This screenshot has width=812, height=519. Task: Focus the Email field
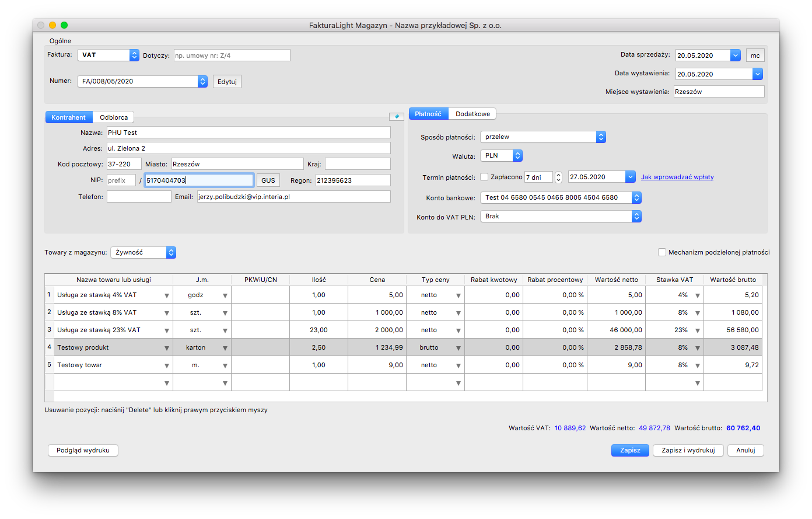pos(294,197)
